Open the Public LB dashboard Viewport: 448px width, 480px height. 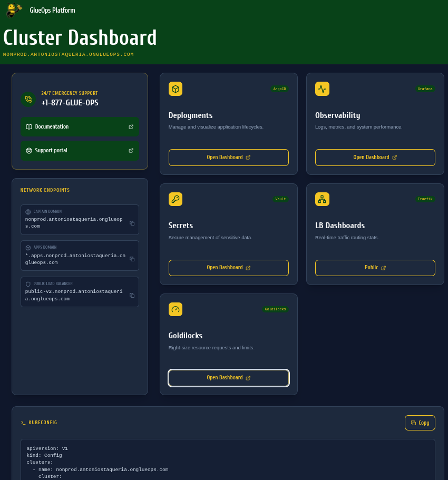[375, 268]
